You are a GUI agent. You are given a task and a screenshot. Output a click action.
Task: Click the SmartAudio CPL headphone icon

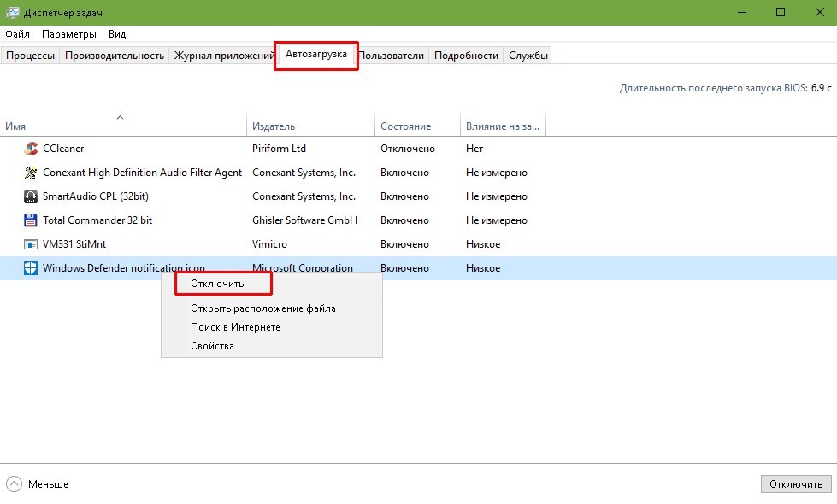pyautogui.click(x=31, y=196)
